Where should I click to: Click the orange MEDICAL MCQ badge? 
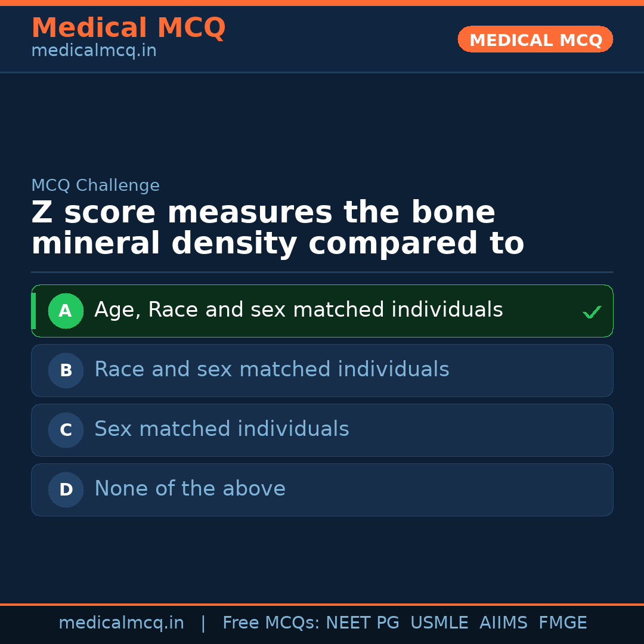[x=535, y=39]
